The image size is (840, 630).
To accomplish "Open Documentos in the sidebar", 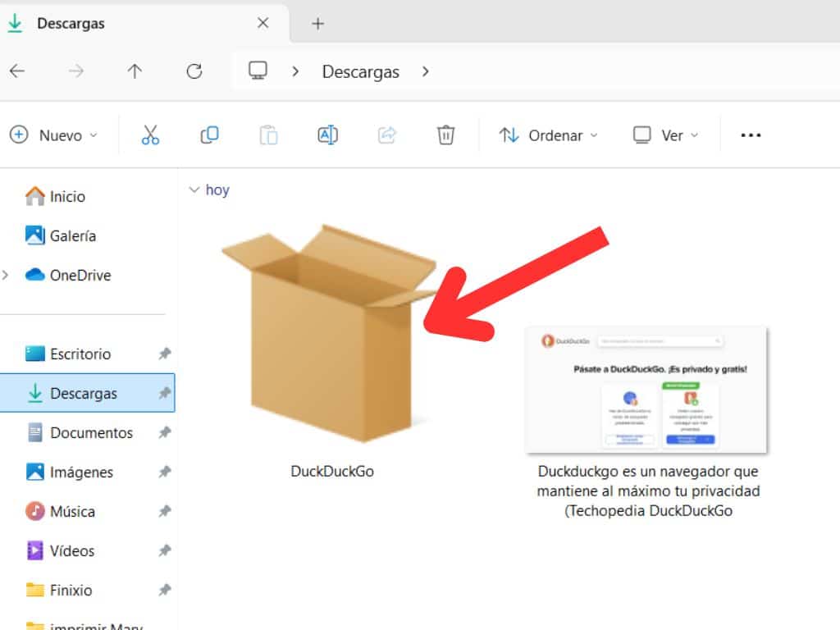I will click(80, 433).
